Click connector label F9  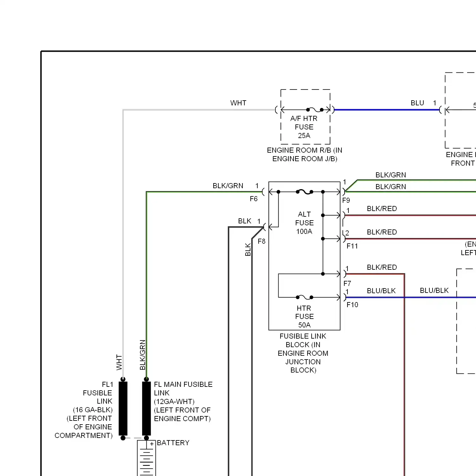click(x=346, y=200)
